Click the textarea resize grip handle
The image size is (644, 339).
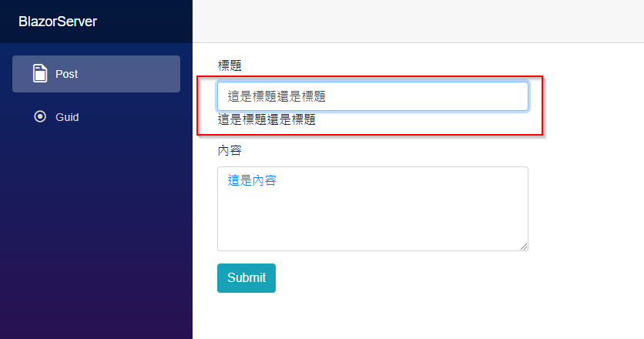(x=524, y=246)
